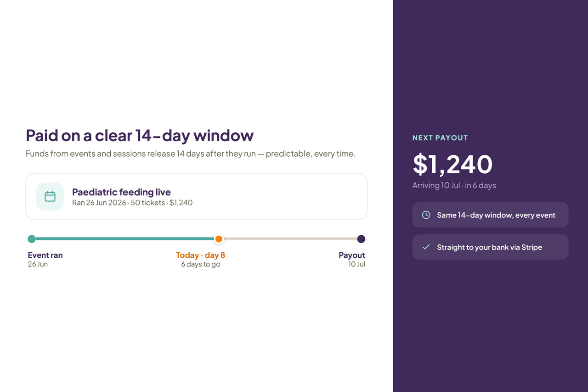Click the Straight to your bank pill

point(491,247)
